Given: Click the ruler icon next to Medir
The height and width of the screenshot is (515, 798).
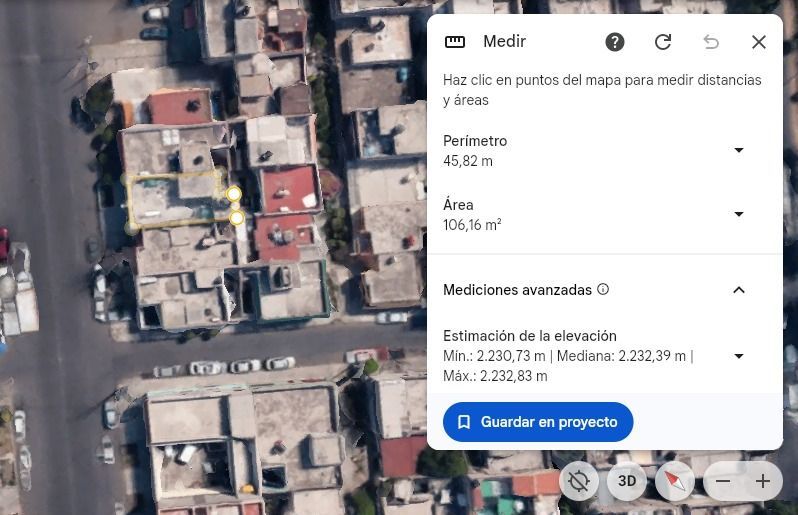Looking at the screenshot, I should pyautogui.click(x=454, y=42).
